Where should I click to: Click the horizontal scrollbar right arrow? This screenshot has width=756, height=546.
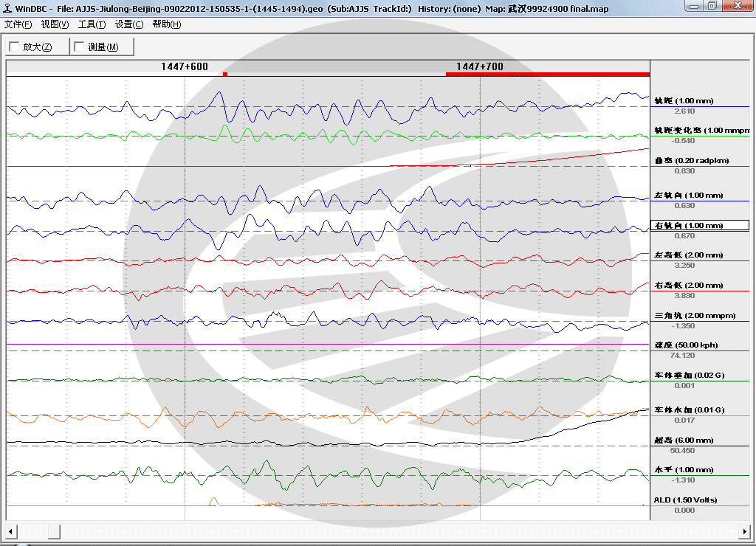click(744, 531)
